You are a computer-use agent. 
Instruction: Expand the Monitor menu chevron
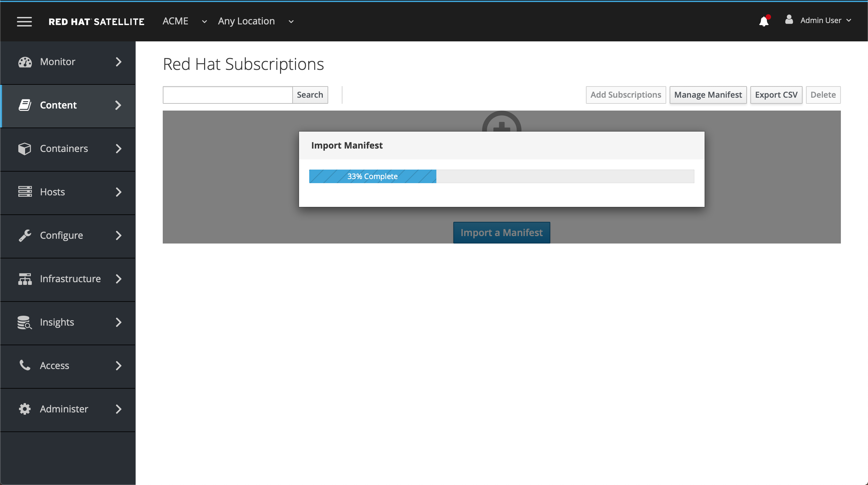pos(118,62)
